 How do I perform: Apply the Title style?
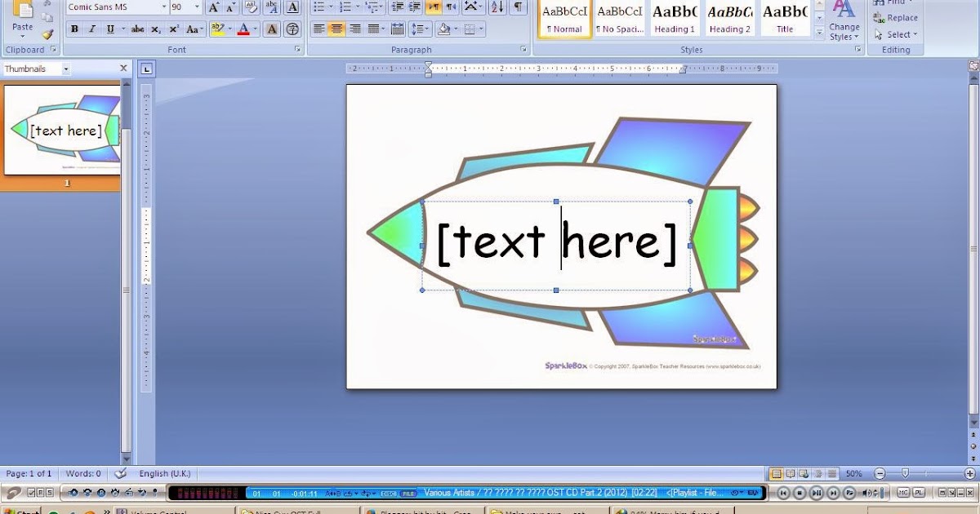[785, 19]
